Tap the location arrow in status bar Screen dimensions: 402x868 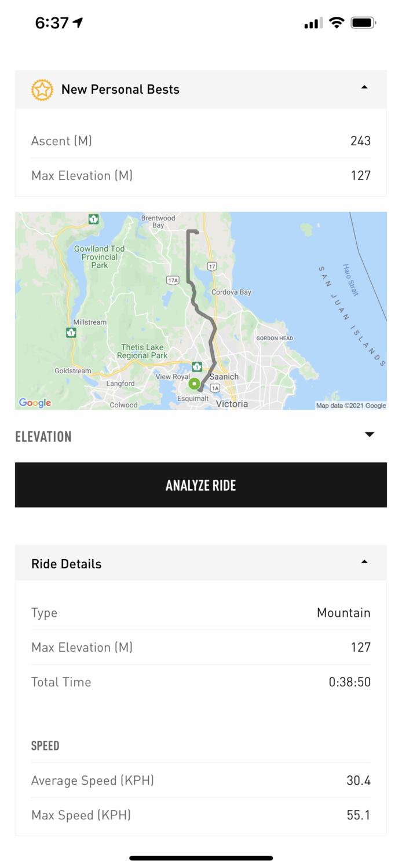coord(78,23)
